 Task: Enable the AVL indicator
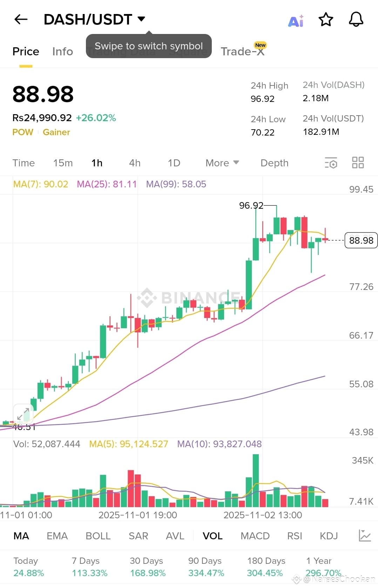pos(175,536)
